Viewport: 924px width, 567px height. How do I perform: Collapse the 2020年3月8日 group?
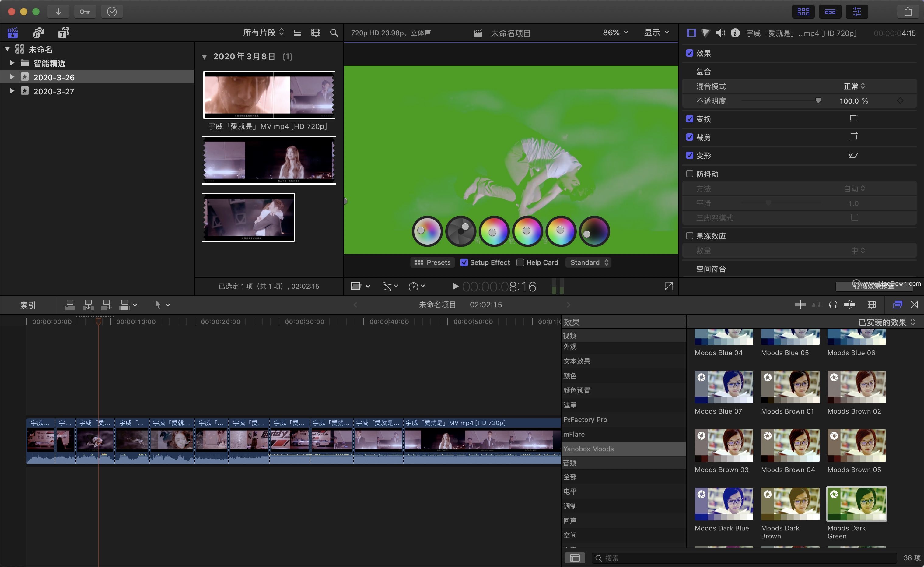click(x=205, y=57)
